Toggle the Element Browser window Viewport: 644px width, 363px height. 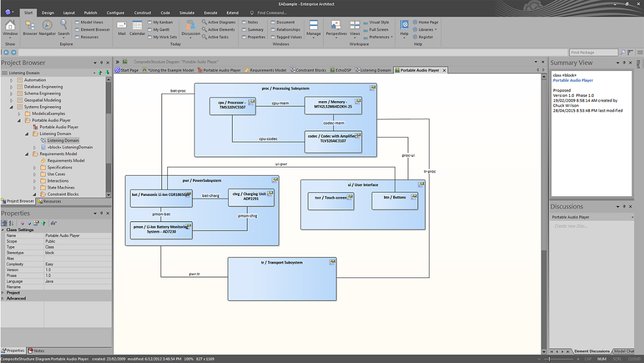click(x=92, y=30)
